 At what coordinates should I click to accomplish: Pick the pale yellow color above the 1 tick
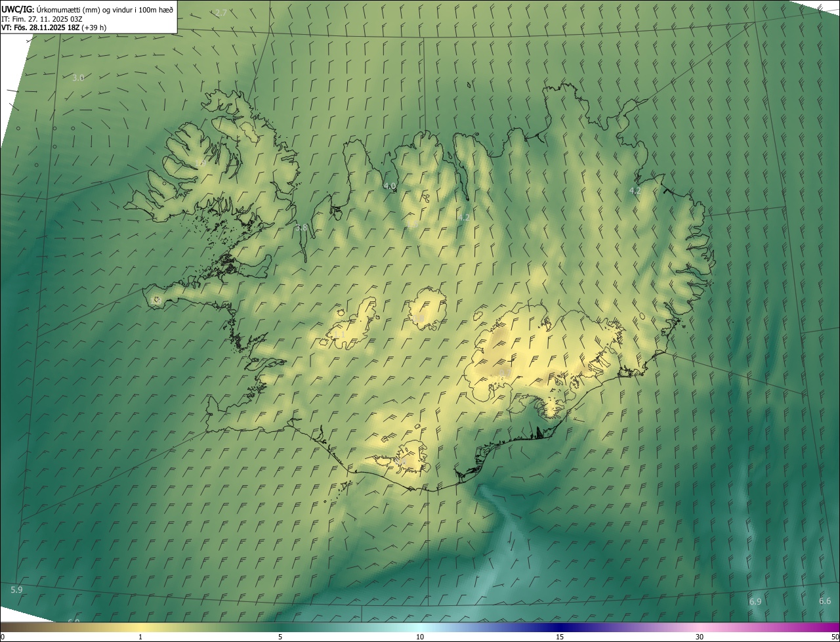pyautogui.click(x=140, y=627)
